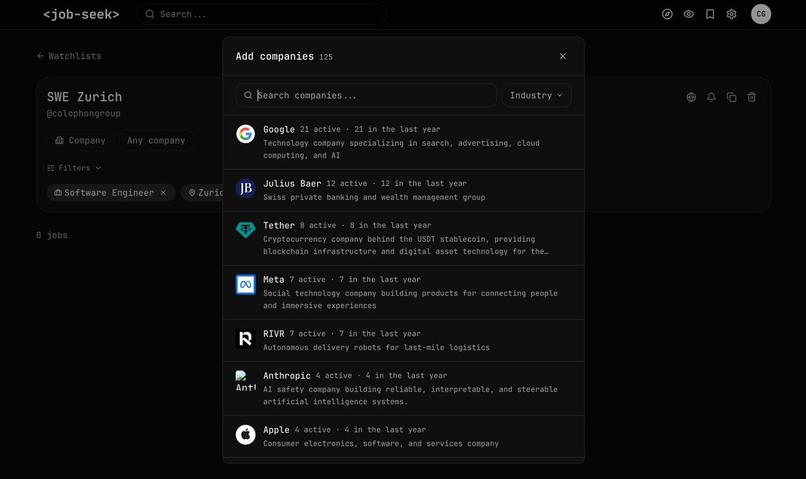Select Google company row

pyautogui.click(x=404, y=142)
